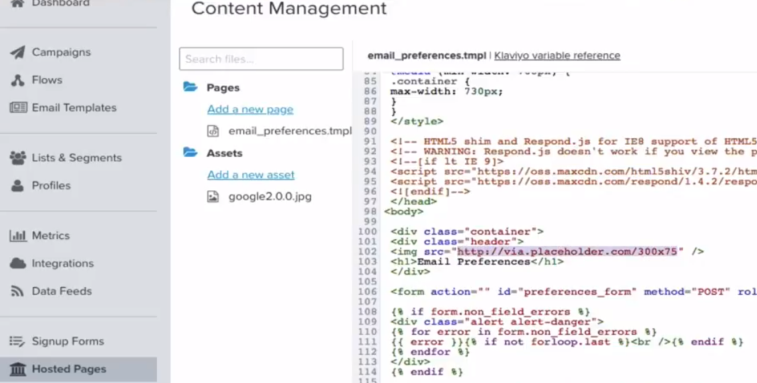The height and width of the screenshot is (383, 757).
Task: Click the Campaigns paper plane icon
Action: (18, 52)
